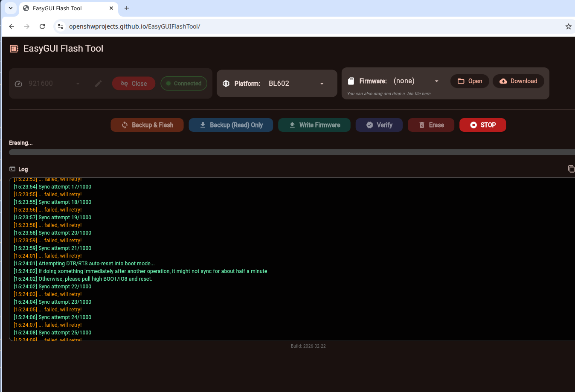The image size is (575, 392).
Task: Open the tab search dropdown chevron
Action: [x=11, y=8]
